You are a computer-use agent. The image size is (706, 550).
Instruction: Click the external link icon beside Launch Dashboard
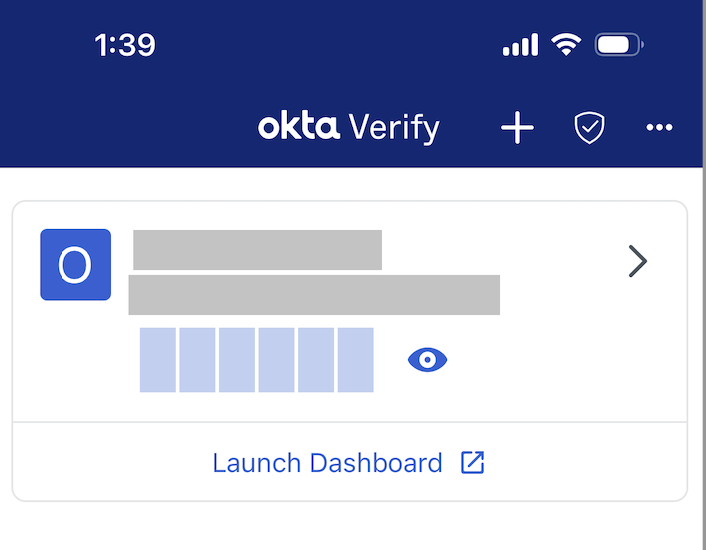[472, 463]
